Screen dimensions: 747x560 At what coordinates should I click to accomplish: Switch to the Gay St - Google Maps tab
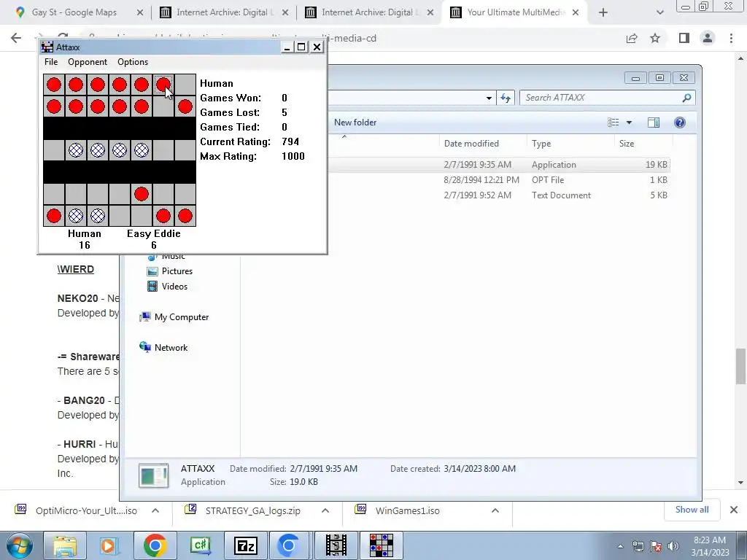[74, 12]
